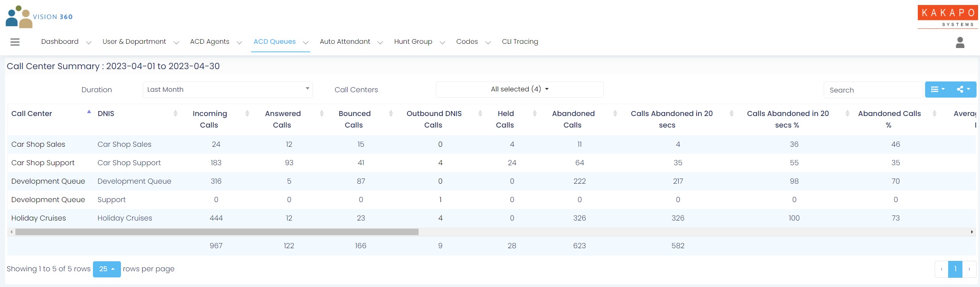980x287 pixels.
Task: Click the Showing 1 to 5 rows text
Action: [x=48, y=269]
